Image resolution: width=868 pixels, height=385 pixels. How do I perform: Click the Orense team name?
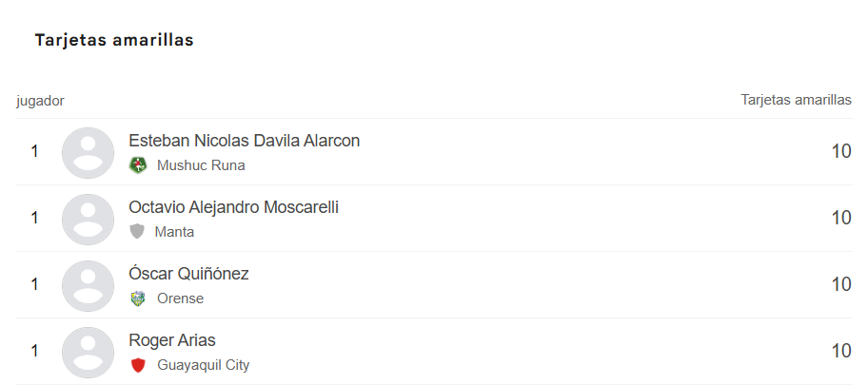click(181, 298)
